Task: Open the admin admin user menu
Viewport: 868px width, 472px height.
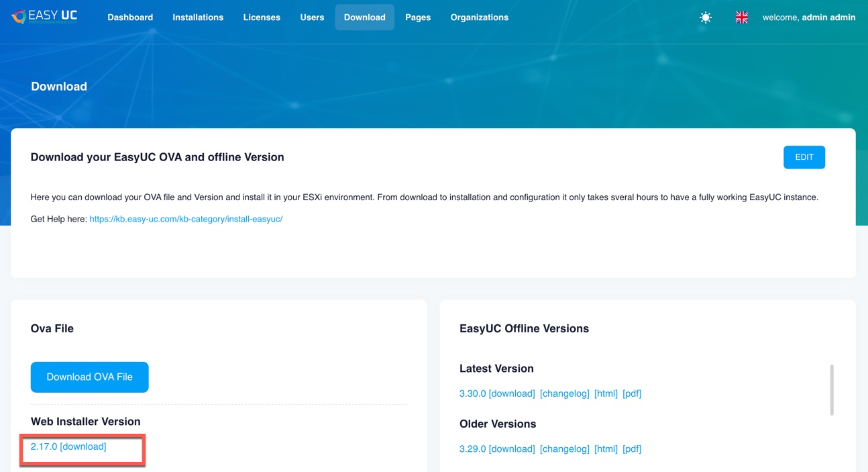Action: [808, 17]
